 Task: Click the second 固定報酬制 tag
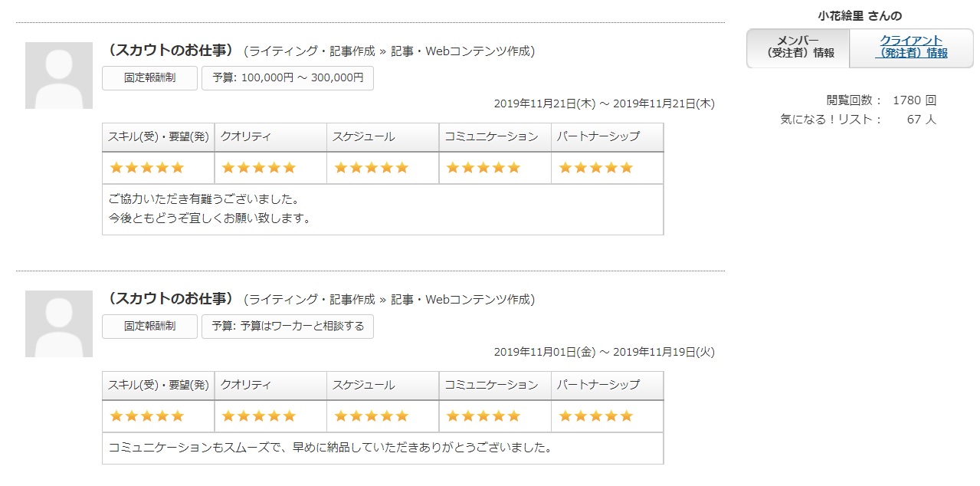point(149,327)
